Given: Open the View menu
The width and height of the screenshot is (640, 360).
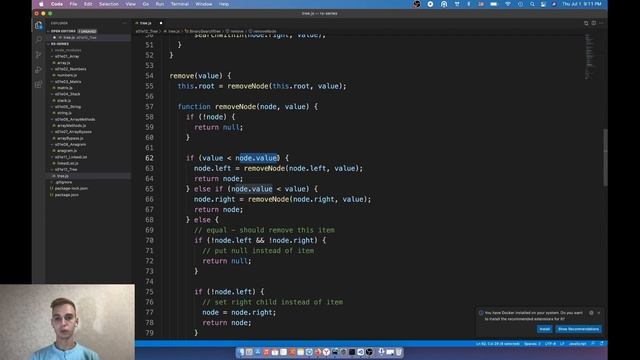Looking at the screenshot, I should pyautogui.click(x=131, y=4).
